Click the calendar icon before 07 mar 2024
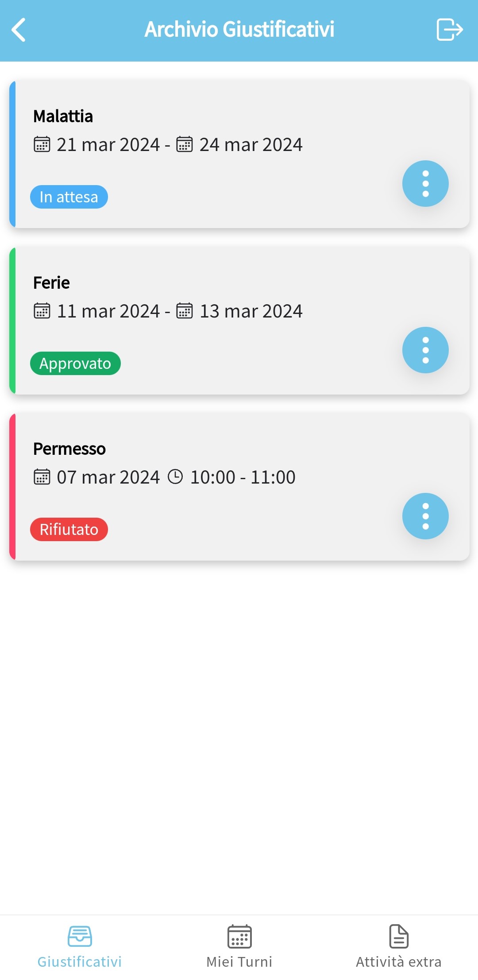This screenshot has width=478, height=980. coord(42,477)
